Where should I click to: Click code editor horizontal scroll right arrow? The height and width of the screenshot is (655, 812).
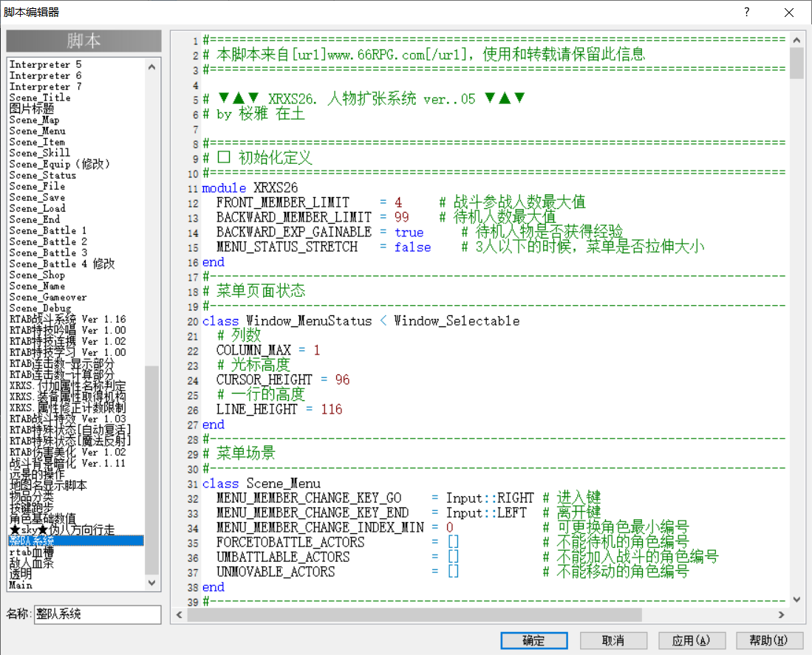782,614
